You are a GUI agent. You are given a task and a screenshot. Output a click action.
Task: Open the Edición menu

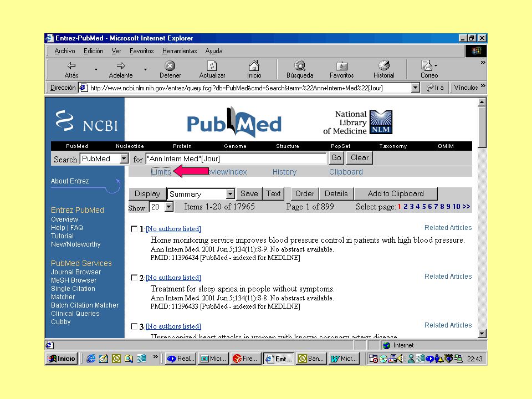(93, 51)
